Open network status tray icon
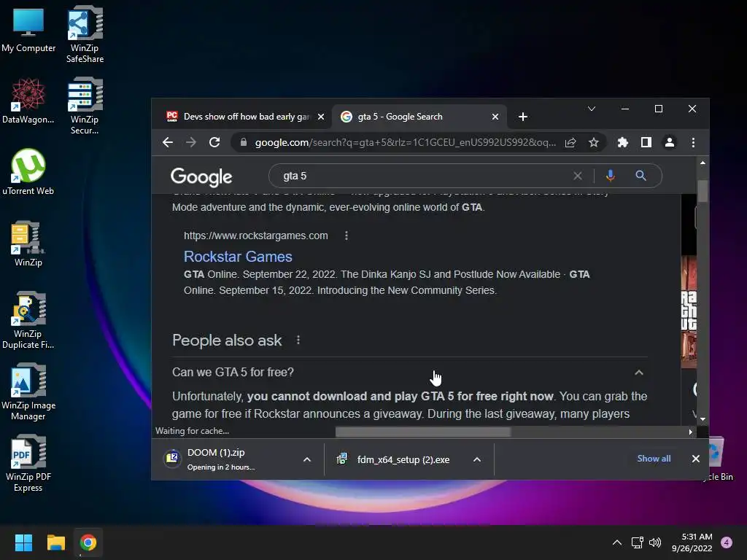Image resolution: width=747 pixels, height=560 pixels. point(637,542)
